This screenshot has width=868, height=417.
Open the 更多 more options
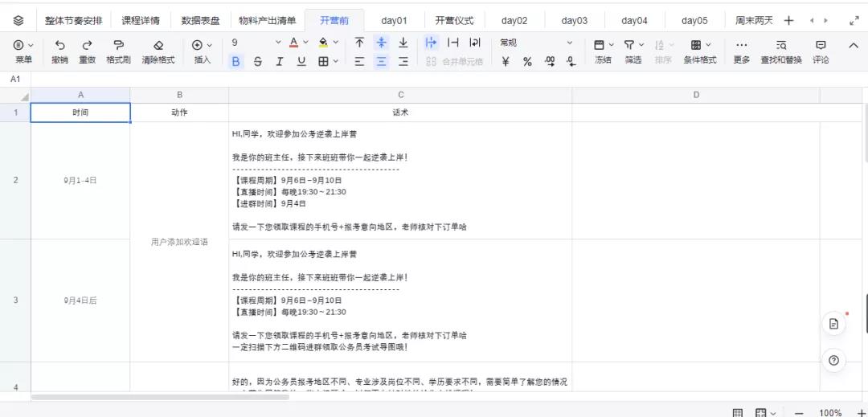(741, 51)
